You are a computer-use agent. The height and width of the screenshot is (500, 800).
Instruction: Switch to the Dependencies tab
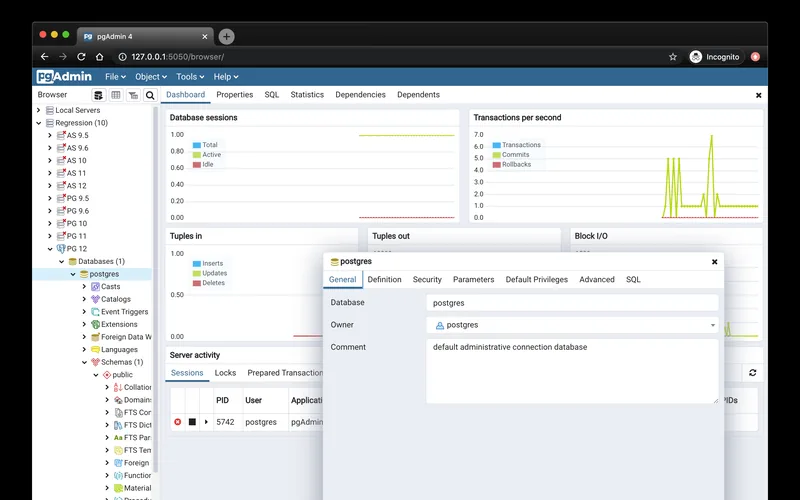click(360, 95)
